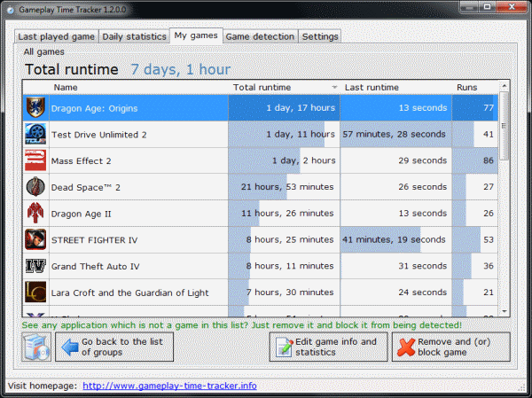The image size is (532, 398).
Task: Sort by the Runs column header
Action: click(475, 88)
